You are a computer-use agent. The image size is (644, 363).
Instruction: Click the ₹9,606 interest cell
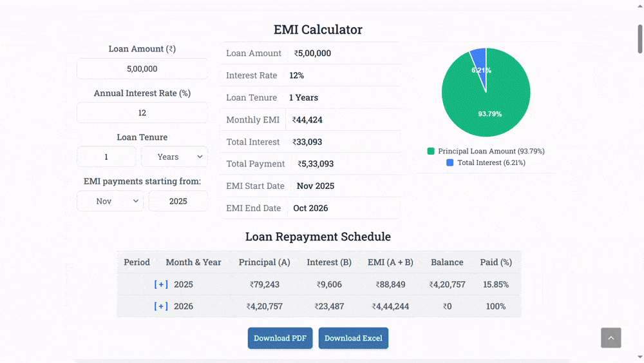point(329,284)
